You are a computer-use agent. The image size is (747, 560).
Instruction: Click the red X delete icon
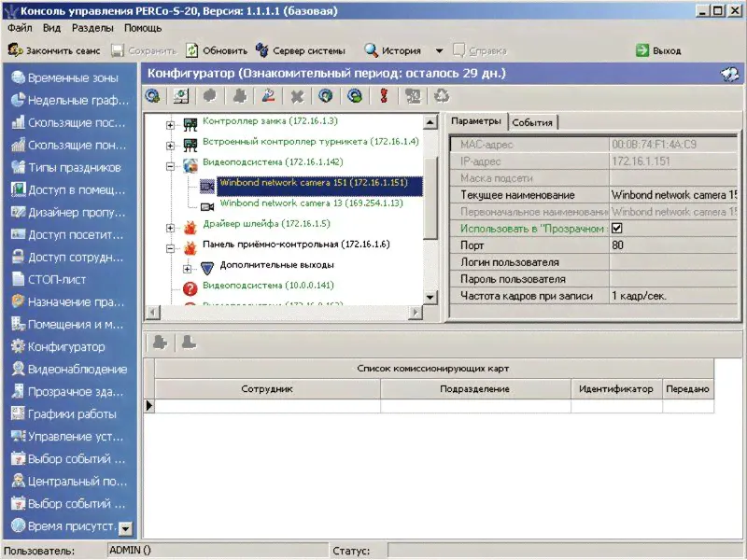pyautogui.click(x=297, y=95)
